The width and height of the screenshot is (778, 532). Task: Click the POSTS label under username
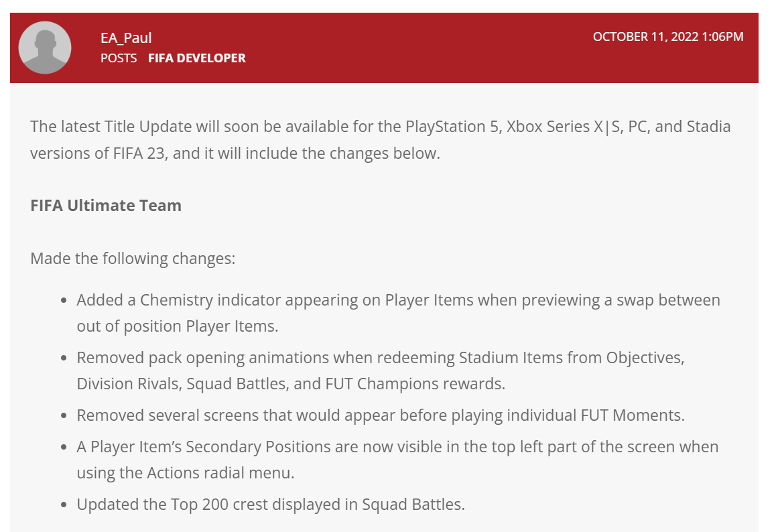click(119, 58)
